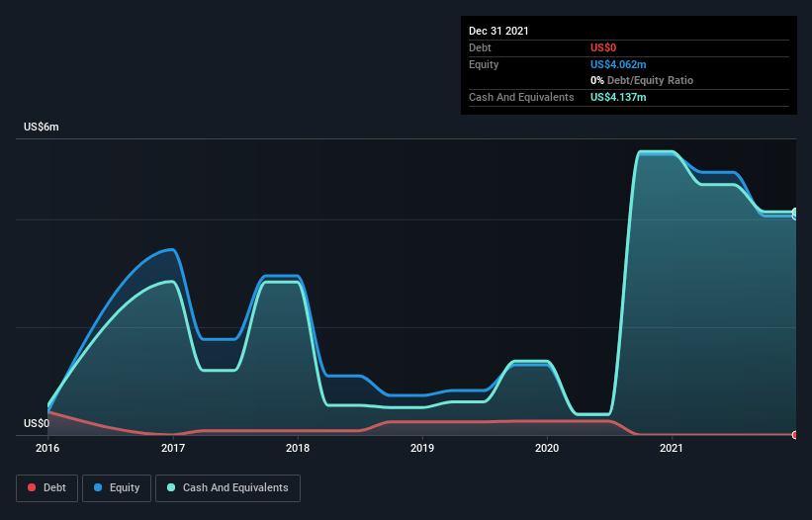Click the US$6m y-axis label

(42, 127)
